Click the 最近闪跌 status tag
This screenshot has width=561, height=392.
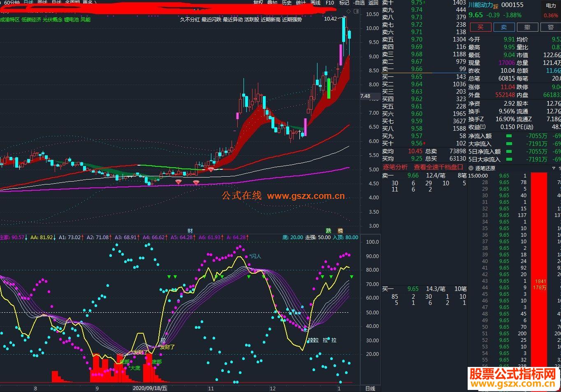coord(211,19)
